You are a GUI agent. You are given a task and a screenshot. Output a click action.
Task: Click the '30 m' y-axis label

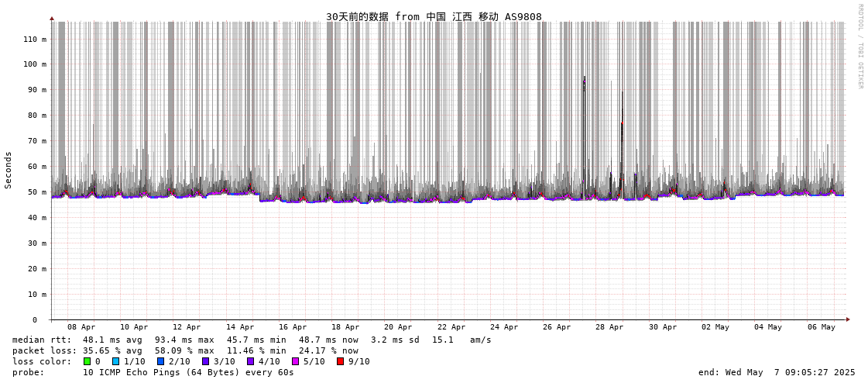(x=37, y=243)
